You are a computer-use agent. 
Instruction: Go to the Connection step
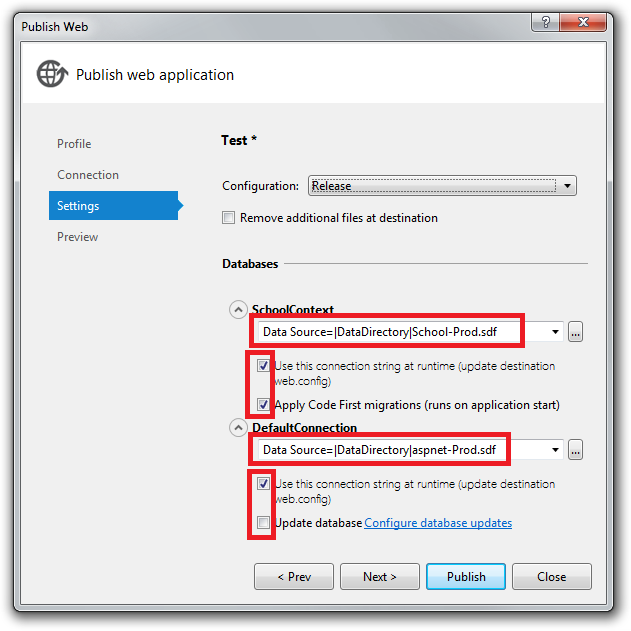[88, 175]
